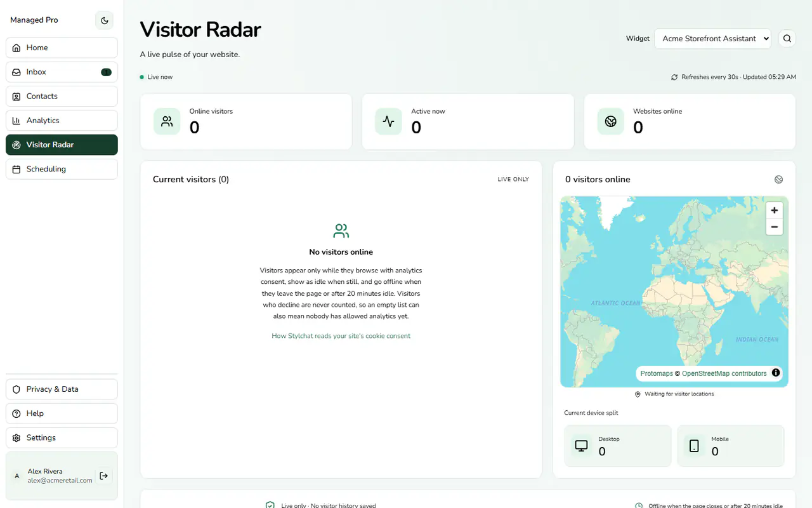The width and height of the screenshot is (812, 508).
Task: Click the Help question mark icon
Action: click(16, 413)
